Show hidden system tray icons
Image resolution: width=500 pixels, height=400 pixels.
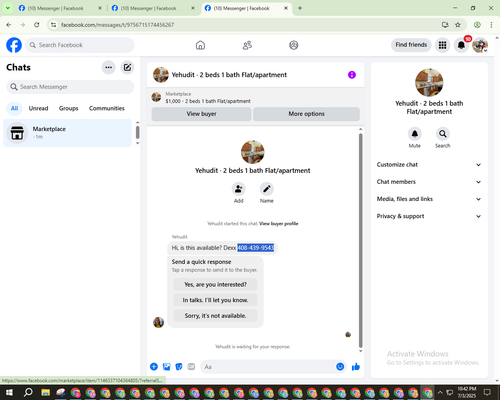[440, 392]
